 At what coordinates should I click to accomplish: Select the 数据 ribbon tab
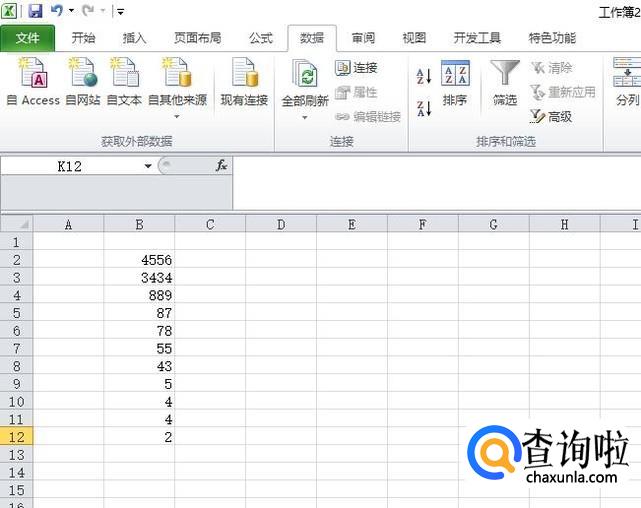click(312, 38)
